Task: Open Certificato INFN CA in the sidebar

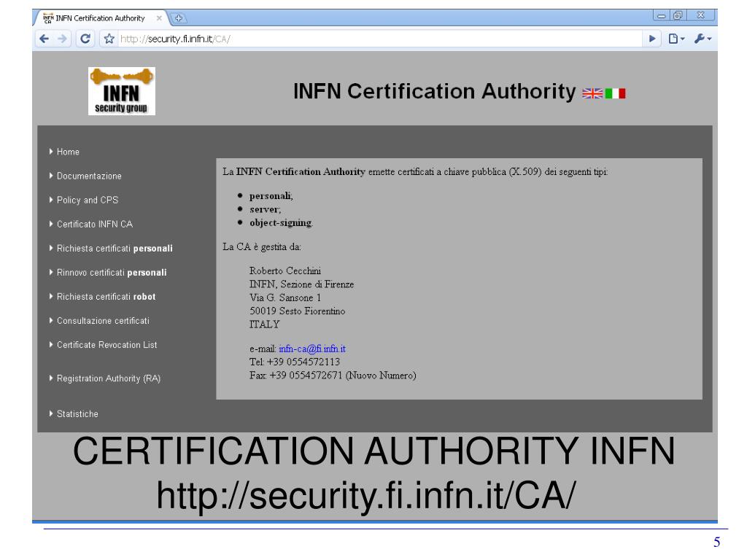Action: click(x=95, y=224)
